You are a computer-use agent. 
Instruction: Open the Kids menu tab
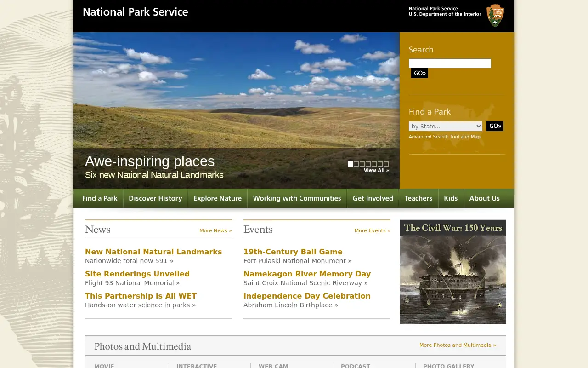click(451, 198)
